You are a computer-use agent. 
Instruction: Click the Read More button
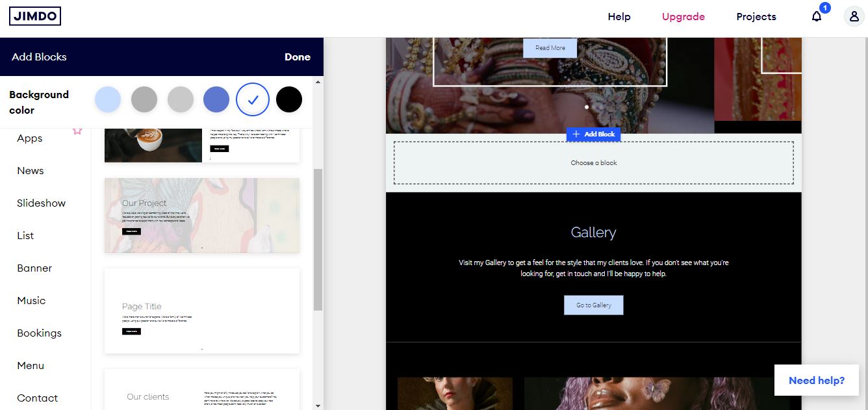550,48
